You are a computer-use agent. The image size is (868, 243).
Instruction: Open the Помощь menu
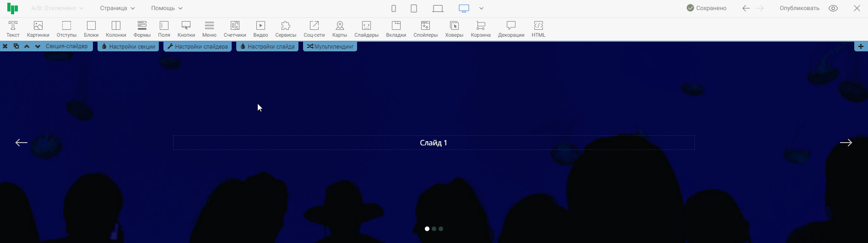click(x=167, y=8)
